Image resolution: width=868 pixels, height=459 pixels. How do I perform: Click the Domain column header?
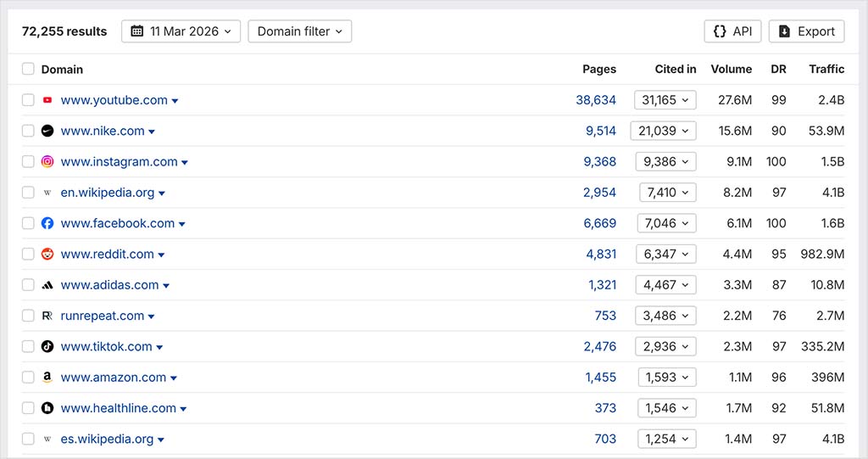coord(62,70)
